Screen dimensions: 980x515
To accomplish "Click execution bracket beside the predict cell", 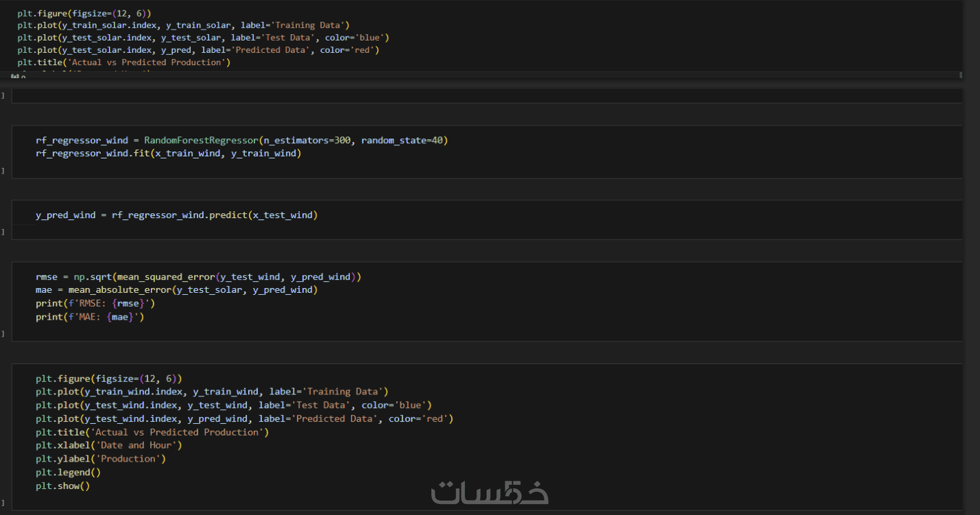I will [x=3, y=232].
